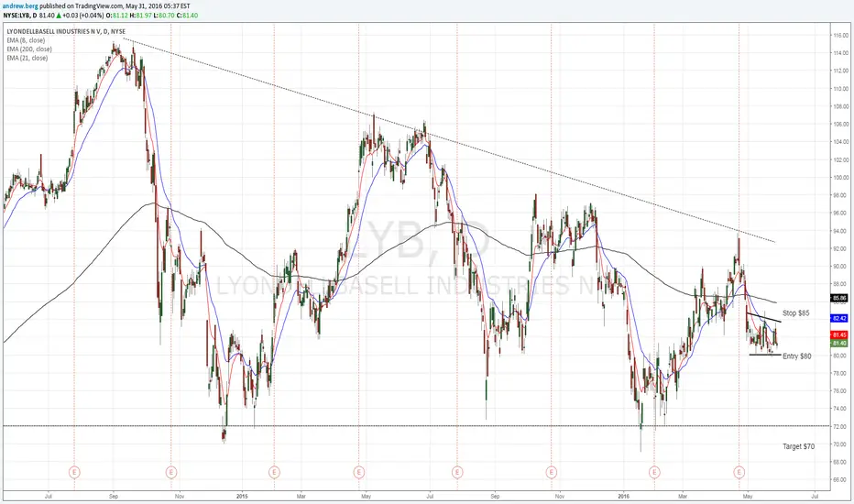Click the blue 82.42 price label
The width and height of the screenshot is (854, 504).
pyautogui.click(x=839, y=318)
